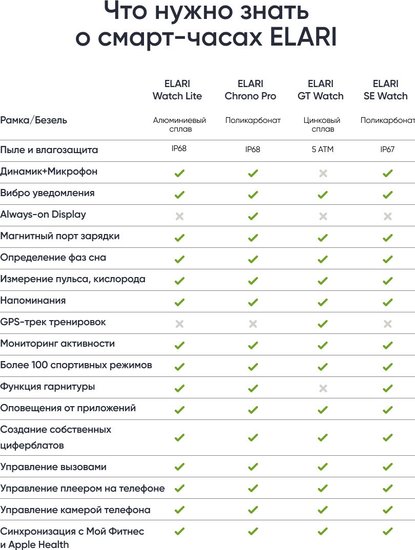Click the gray cross for Always-on Display under SE Watch
Image resolution: width=415 pixels, height=550 pixels.
tap(387, 216)
